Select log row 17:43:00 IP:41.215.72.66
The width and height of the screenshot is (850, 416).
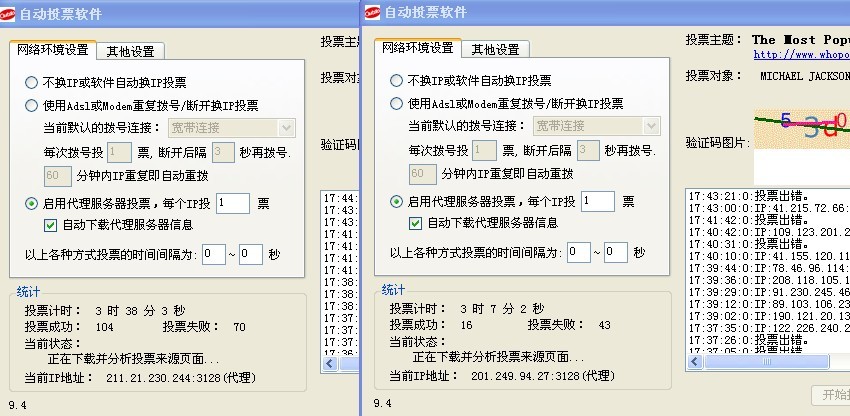pyautogui.click(x=769, y=208)
